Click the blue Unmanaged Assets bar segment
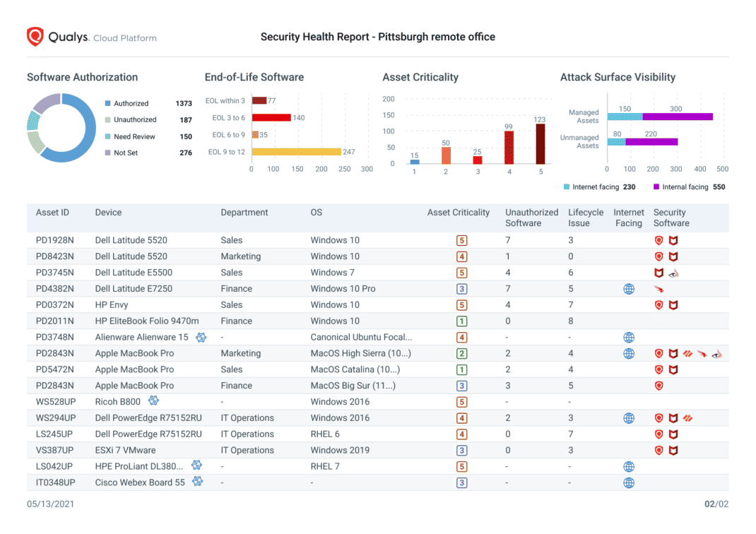This screenshot has width=756, height=534. [x=617, y=142]
